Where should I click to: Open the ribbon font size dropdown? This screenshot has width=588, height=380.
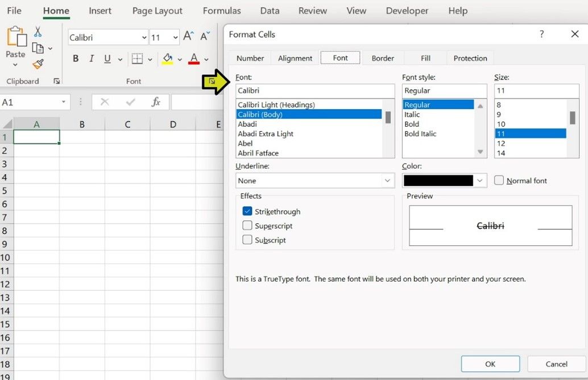coord(175,37)
